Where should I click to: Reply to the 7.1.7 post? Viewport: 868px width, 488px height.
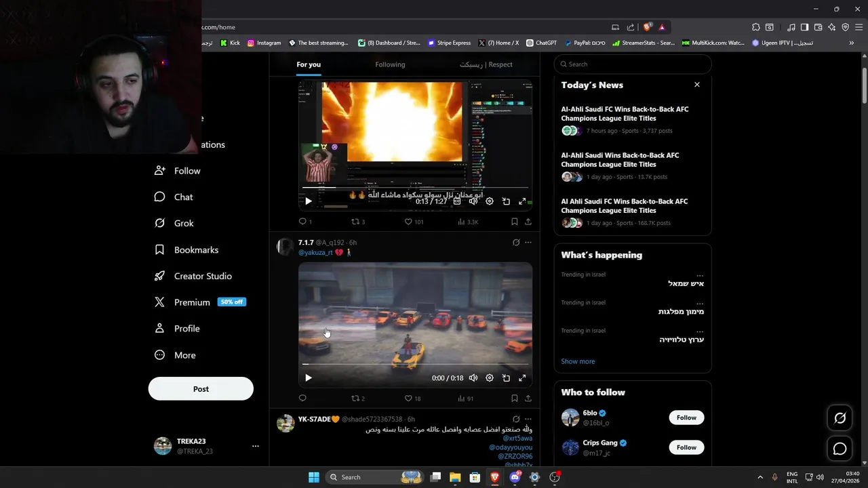pos(302,399)
